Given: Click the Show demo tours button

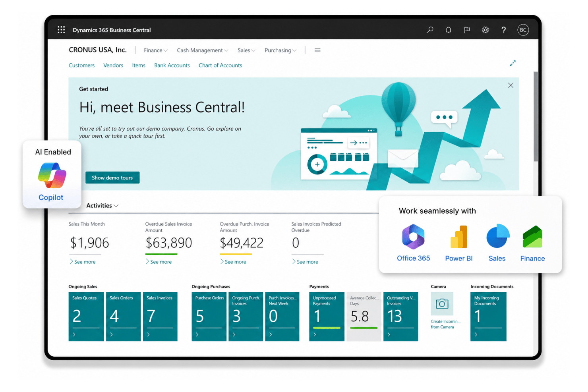Looking at the screenshot, I should pyautogui.click(x=112, y=178).
